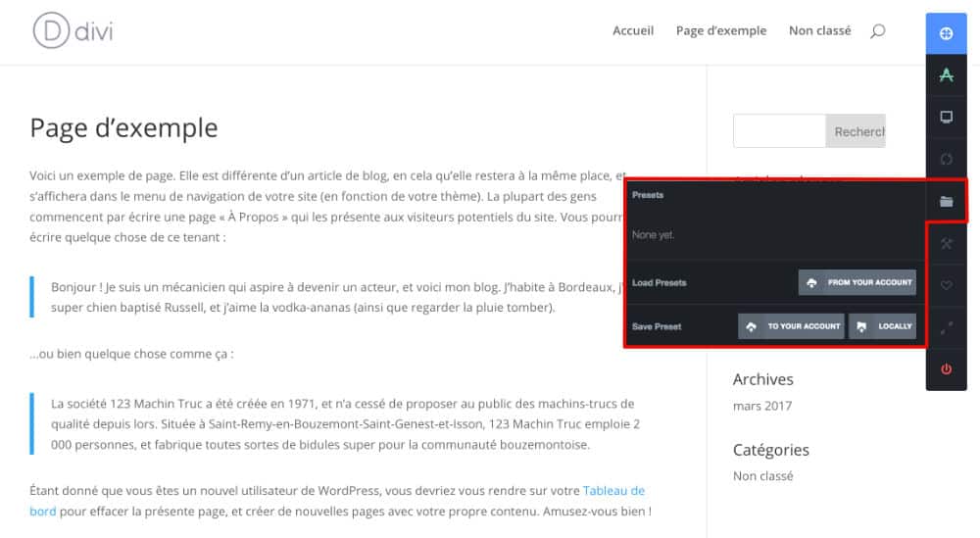Open the 'Non classé' category link in sidebar
Screen dimensions: 980x538
click(762, 476)
